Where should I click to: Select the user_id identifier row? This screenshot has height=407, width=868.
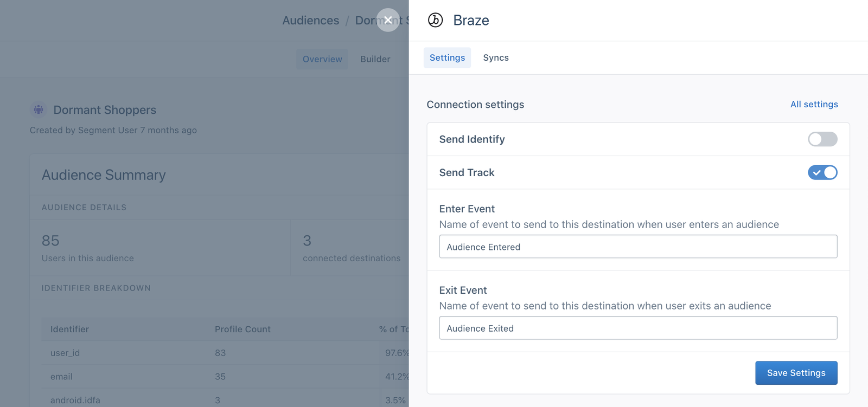coord(65,353)
